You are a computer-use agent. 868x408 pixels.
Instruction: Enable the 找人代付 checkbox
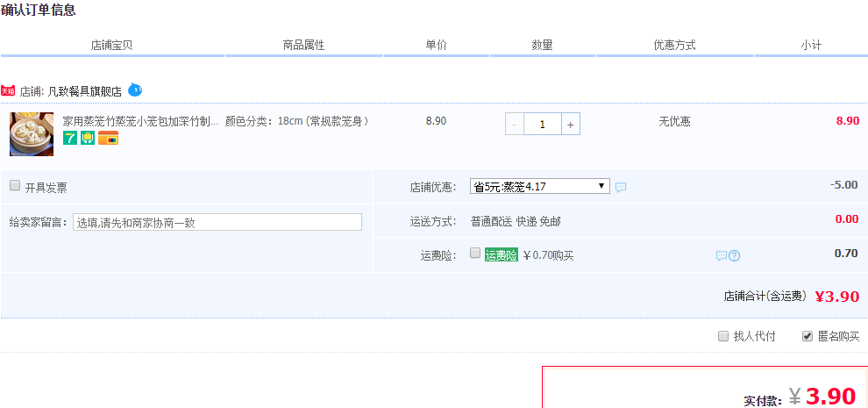coord(723,336)
